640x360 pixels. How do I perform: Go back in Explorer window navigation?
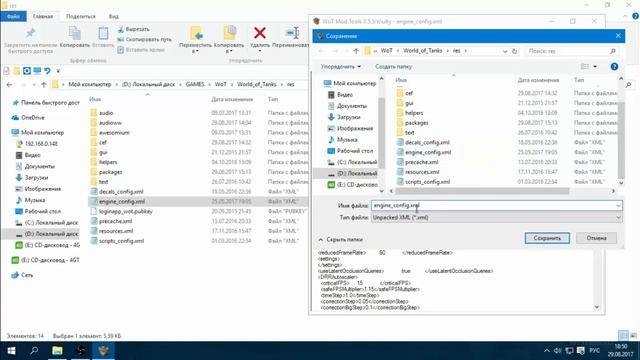[9, 84]
